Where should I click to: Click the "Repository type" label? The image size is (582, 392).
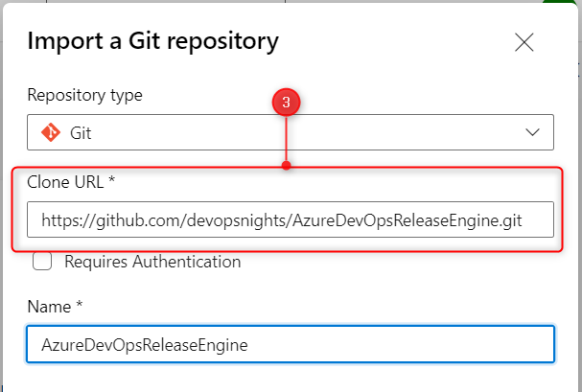coord(85,96)
